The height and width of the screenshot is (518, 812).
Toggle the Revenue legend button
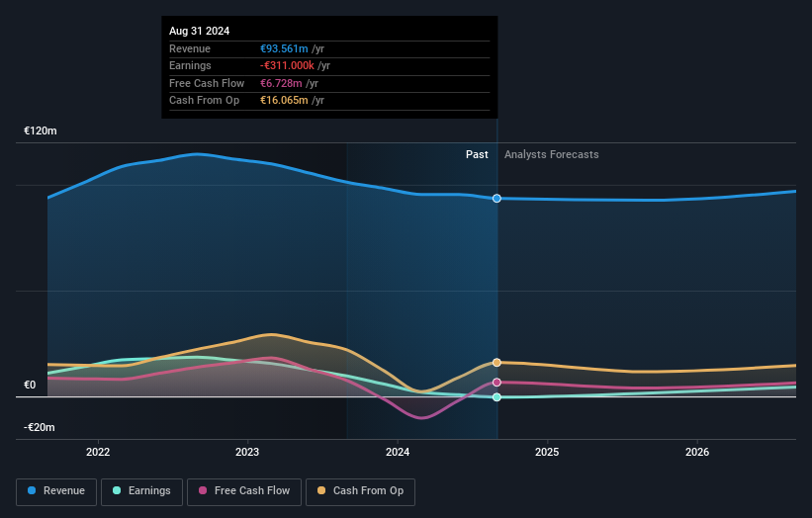(x=56, y=491)
